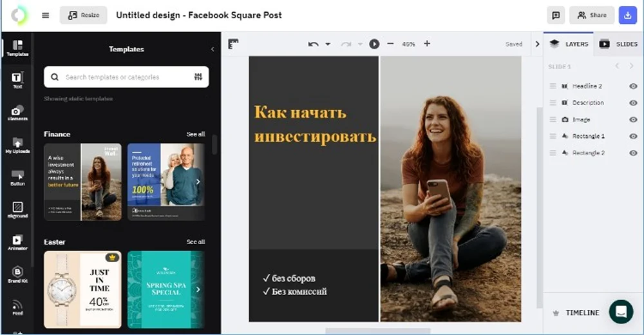Collapse the Templates panel

click(x=213, y=49)
